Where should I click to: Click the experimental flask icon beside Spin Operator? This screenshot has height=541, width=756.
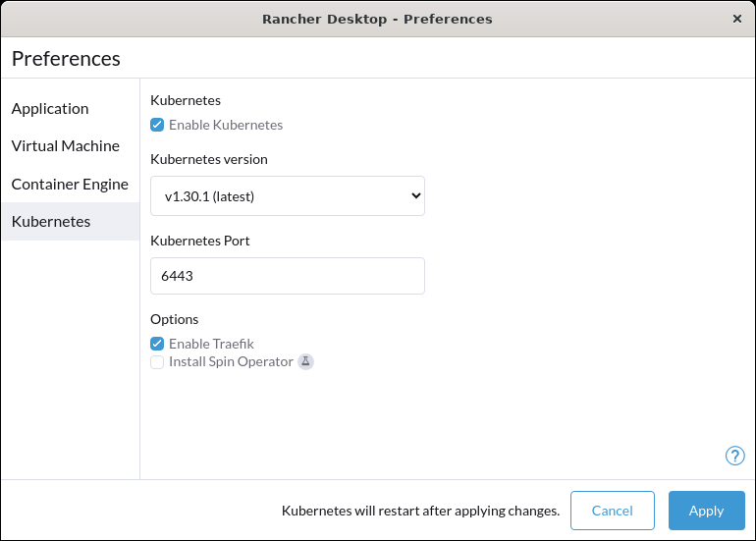(x=305, y=361)
